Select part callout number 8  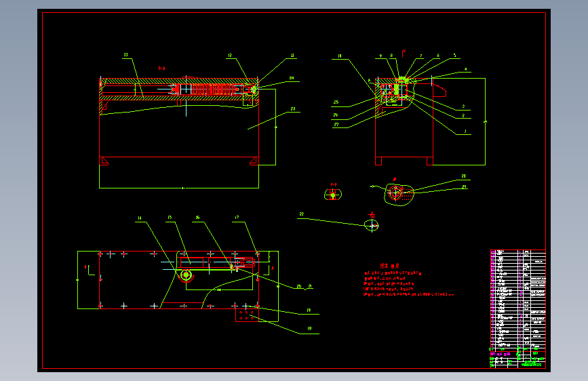(x=391, y=56)
